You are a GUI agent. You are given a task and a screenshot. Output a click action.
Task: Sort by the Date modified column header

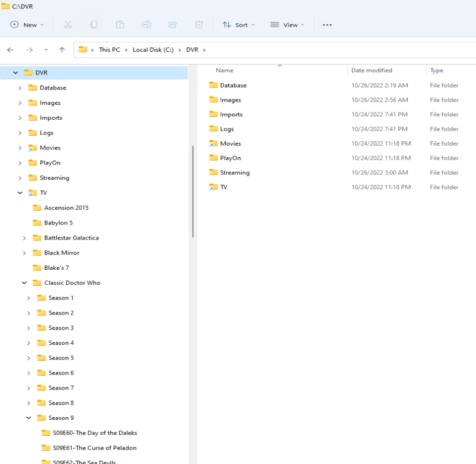tap(372, 71)
